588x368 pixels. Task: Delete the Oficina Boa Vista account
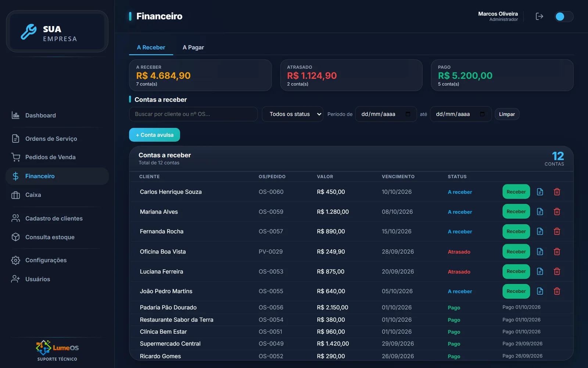coord(557,252)
